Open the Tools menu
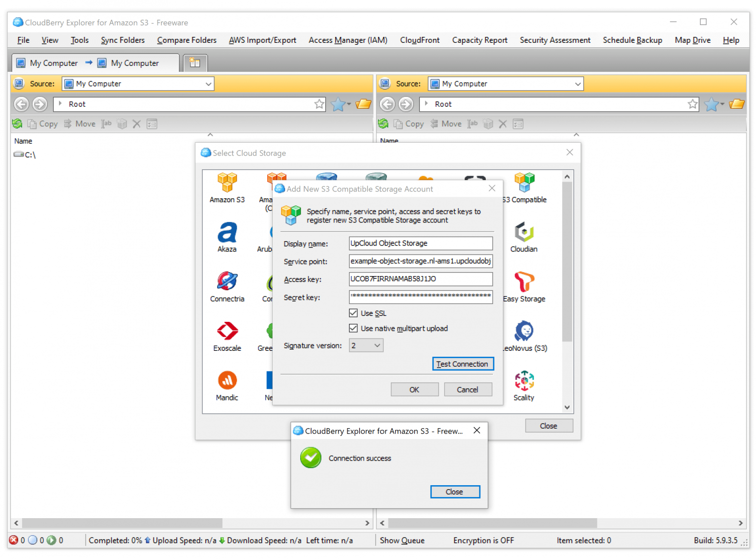Image resolution: width=756 pixels, height=559 pixels. point(80,40)
